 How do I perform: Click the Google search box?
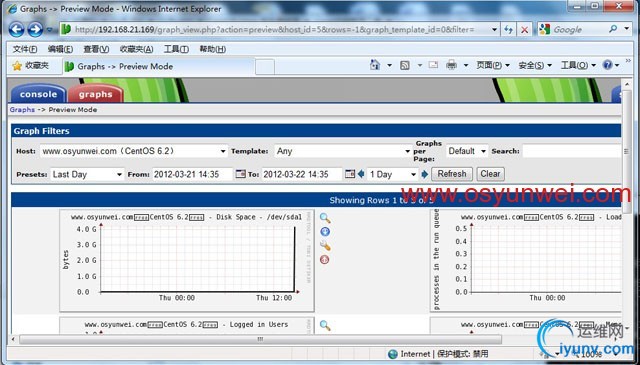[x=578, y=29]
